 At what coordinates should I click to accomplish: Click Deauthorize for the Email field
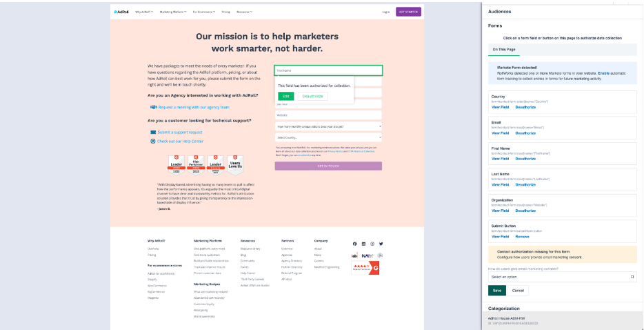[x=525, y=133]
